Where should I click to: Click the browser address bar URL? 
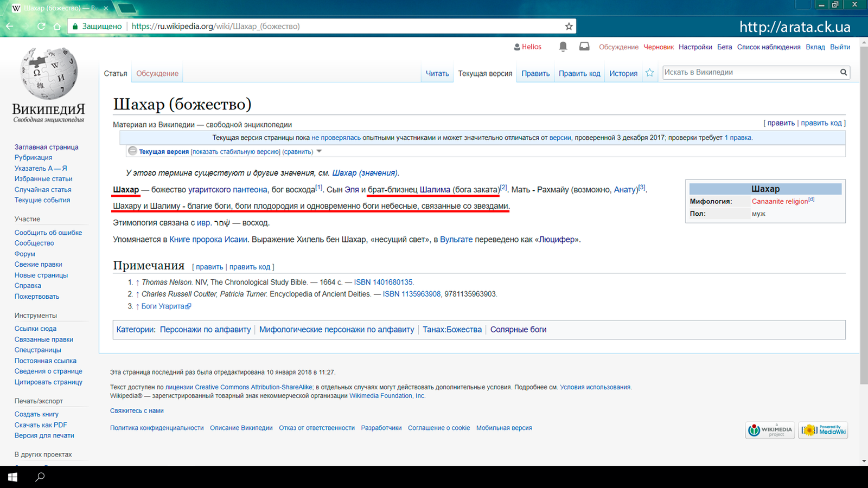pos(215,26)
